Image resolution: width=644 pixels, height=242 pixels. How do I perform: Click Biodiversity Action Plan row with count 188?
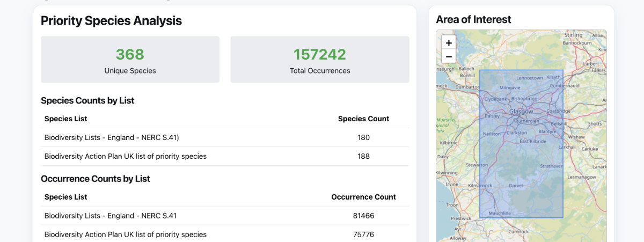point(225,156)
